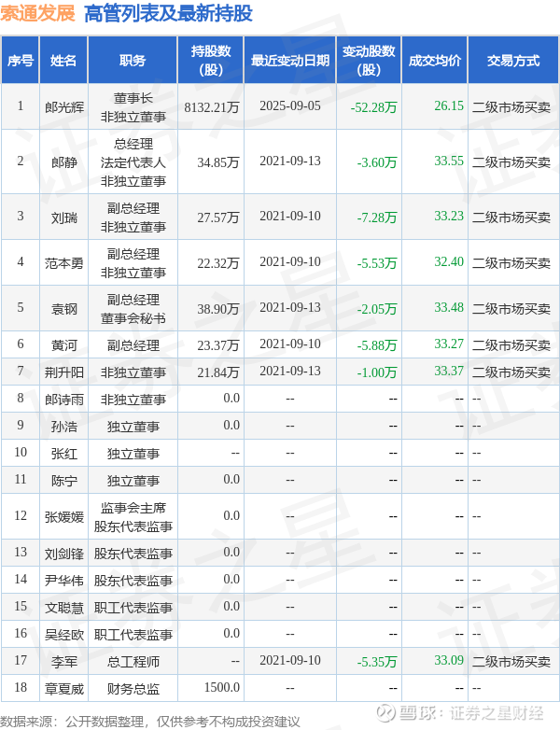Viewport: 560px width, 730px height.
Task: Click the change value -5.88万
Action: pyautogui.click(x=377, y=345)
